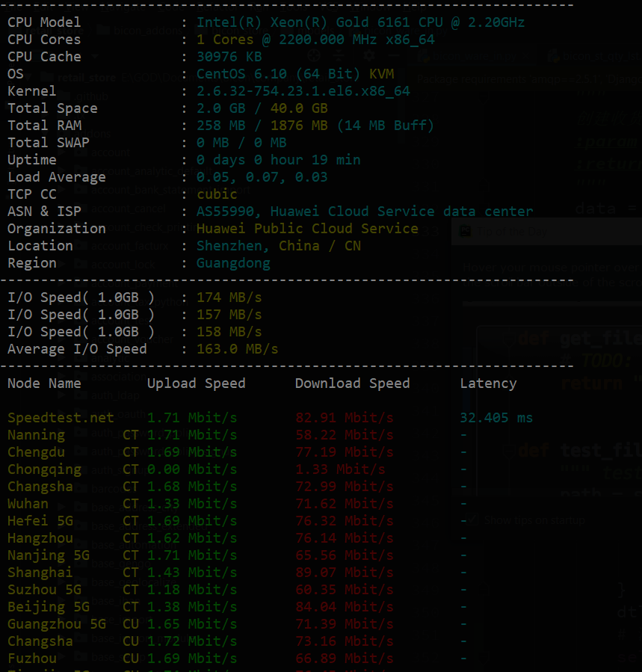Screen dimensions: 642x672
Task: Click the third I/O Speed value 158 MB/s
Action: click(x=229, y=332)
